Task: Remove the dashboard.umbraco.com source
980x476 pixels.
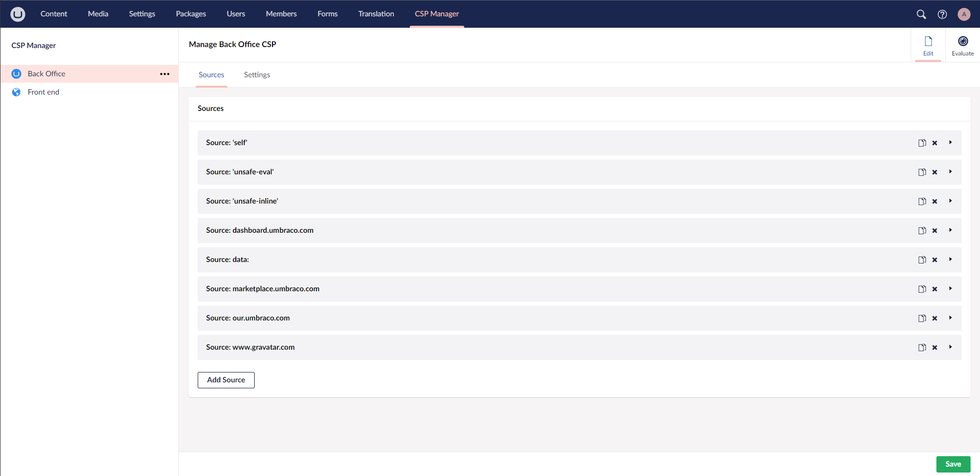Action: point(935,231)
